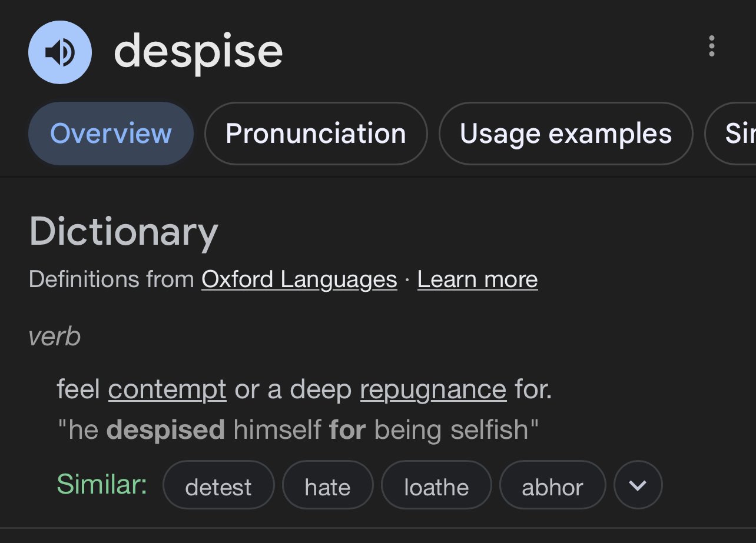Screen dimensions: 756x543
Task: Click the Dictionary section heading
Action: pos(124,232)
